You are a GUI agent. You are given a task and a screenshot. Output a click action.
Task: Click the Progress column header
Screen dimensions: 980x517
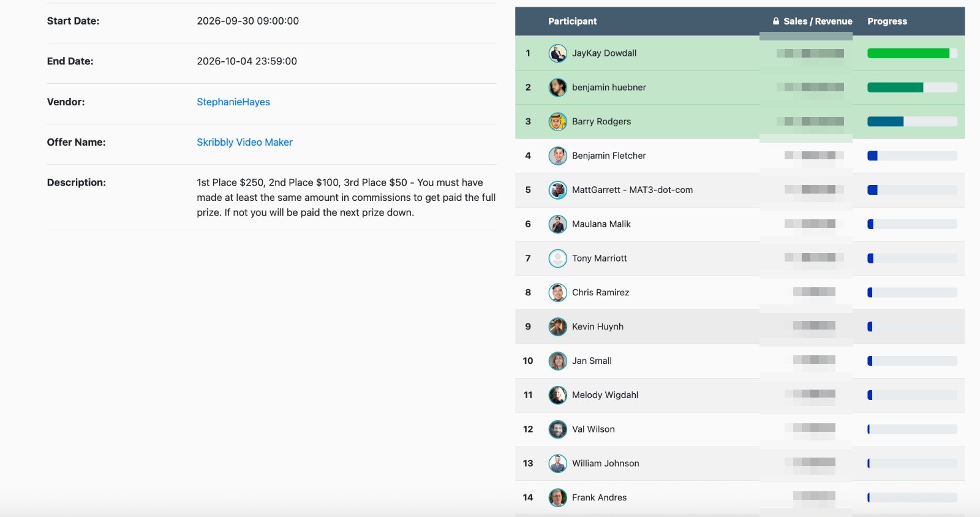[x=887, y=21]
